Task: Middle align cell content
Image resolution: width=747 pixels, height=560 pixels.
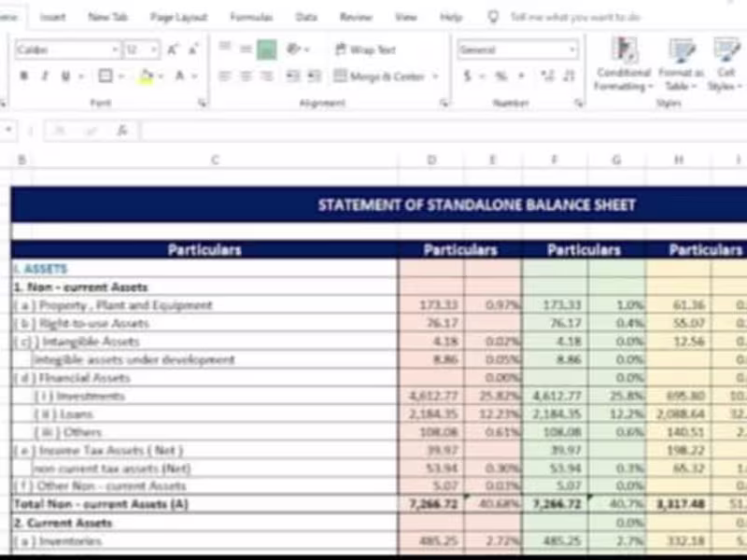Action: (246, 49)
